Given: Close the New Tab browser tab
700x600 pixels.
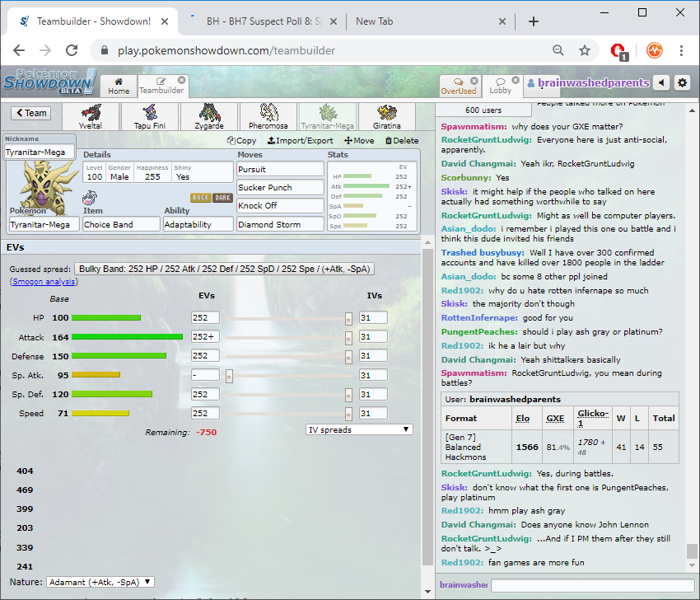Looking at the screenshot, I should (x=502, y=21).
